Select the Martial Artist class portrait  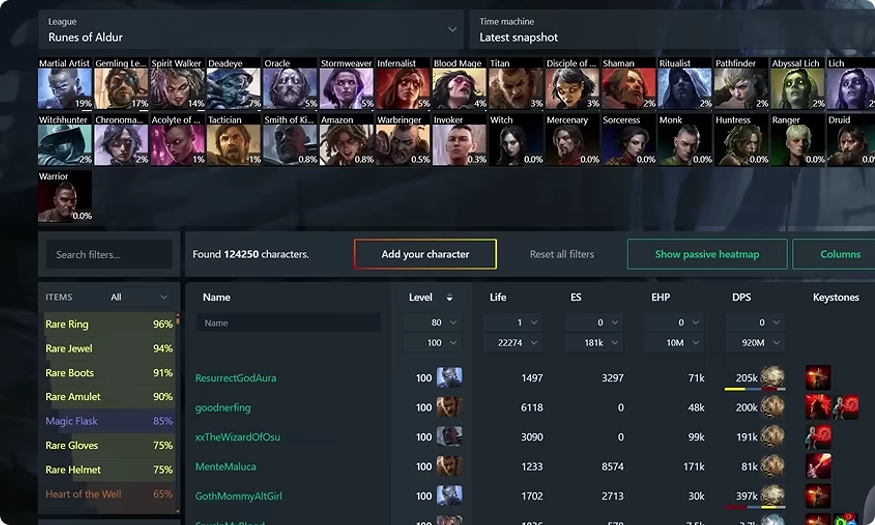[x=65, y=83]
